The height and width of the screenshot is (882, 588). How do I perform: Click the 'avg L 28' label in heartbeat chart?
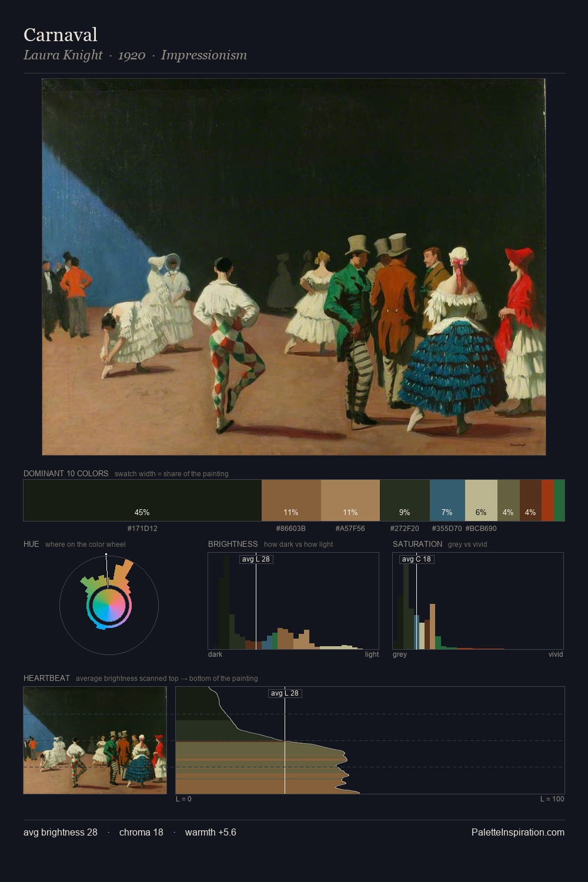click(x=285, y=693)
